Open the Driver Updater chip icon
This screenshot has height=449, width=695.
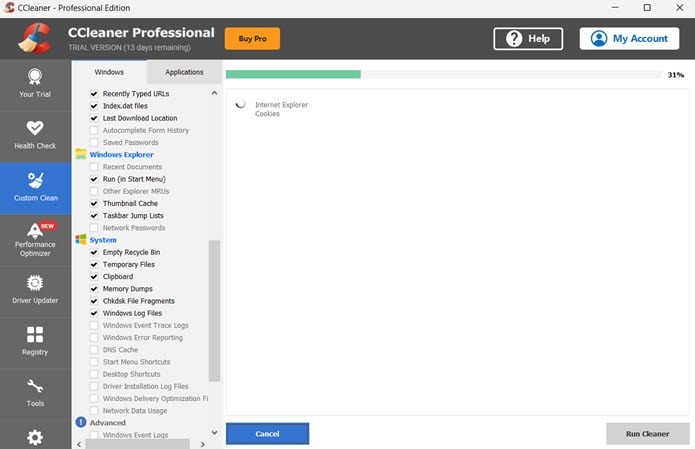click(35, 283)
